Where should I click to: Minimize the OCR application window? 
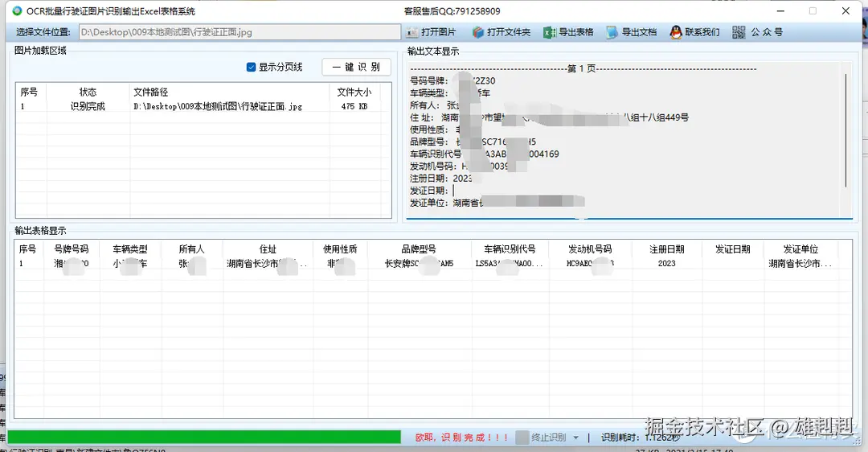780,11
